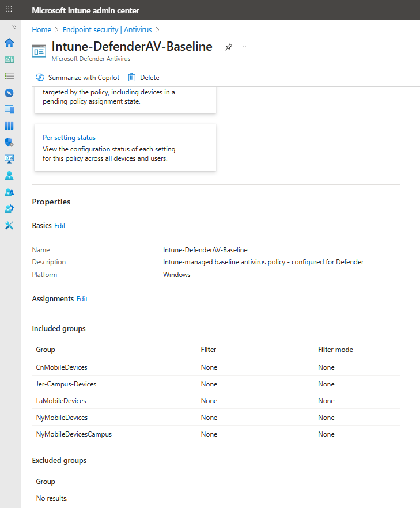420x508 pixels.
Task: Edit the Basics section
Action: [x=60, y=226]
